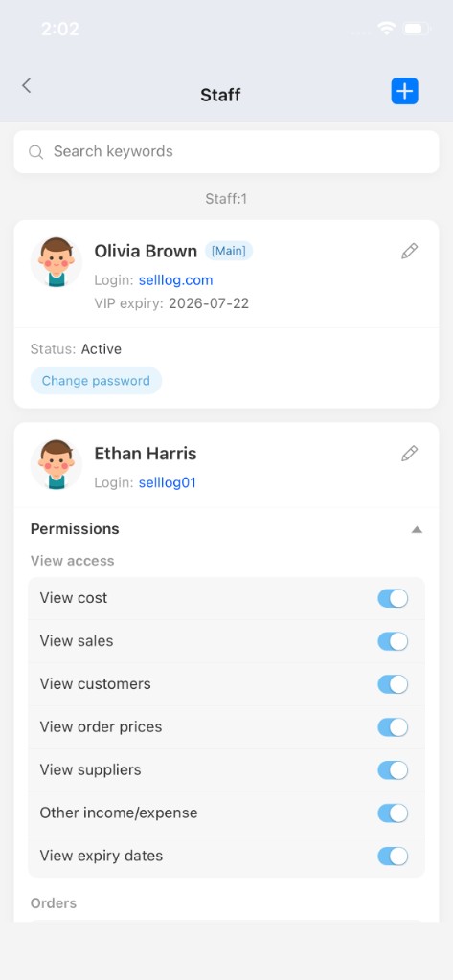Tap the Wi-Fi status icon
The width and height of the screenshot is (453, 980).
pyautogui.click(x=386, y=28)
